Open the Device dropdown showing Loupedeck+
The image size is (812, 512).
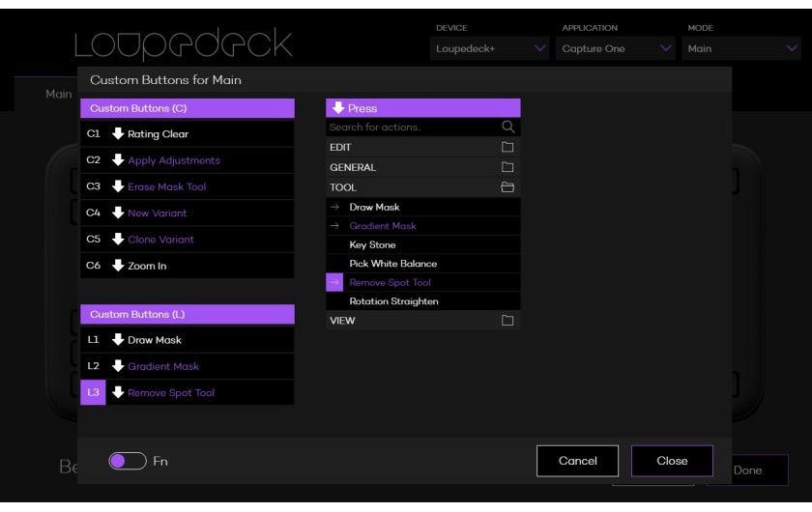[x=489, y=48]
